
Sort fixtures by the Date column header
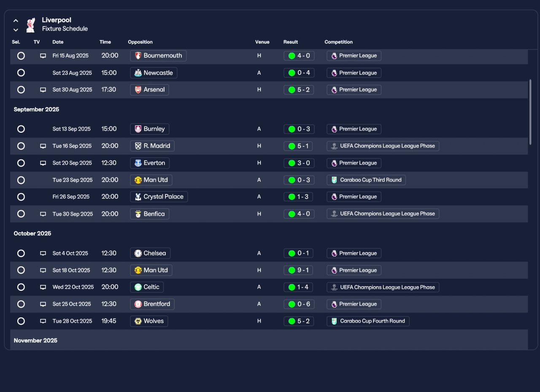[x=58, y=42]
